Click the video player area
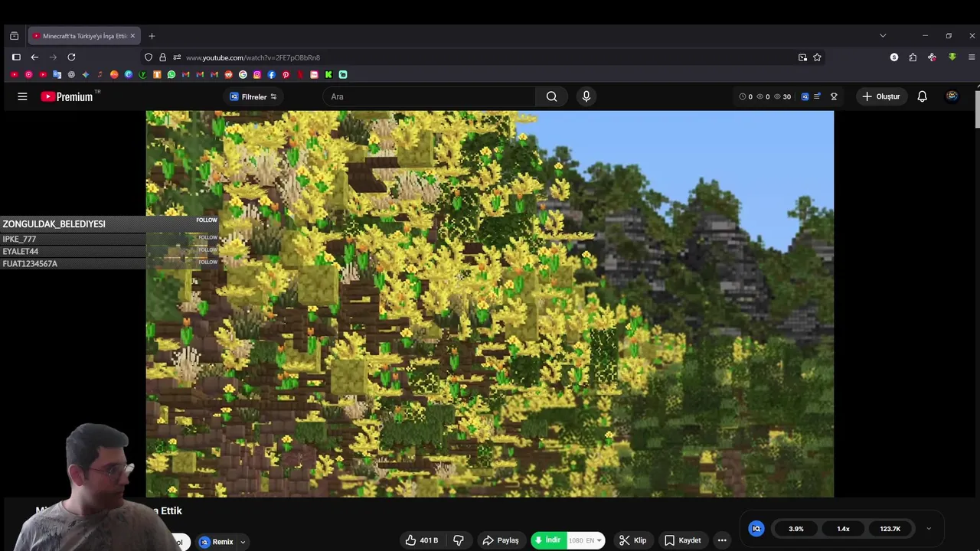Image resolution: width=980 pixels, height=551 pixels. [490, 304]
